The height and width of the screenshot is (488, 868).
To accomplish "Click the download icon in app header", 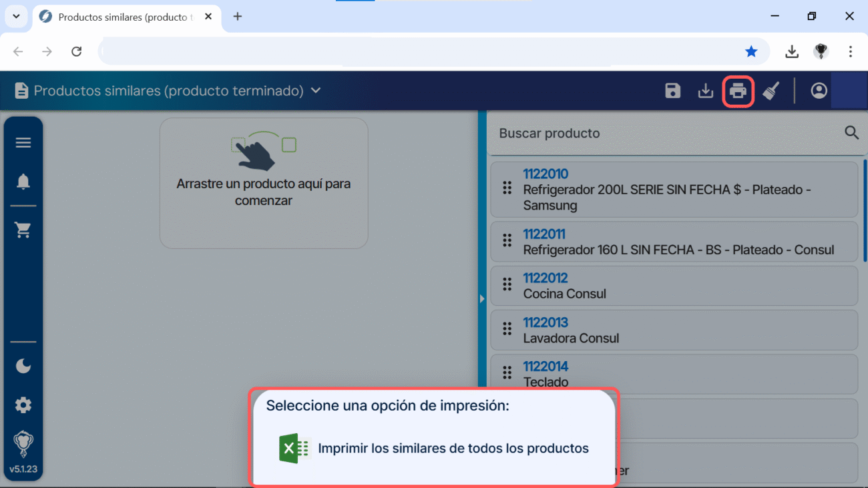I will point(706,91).
